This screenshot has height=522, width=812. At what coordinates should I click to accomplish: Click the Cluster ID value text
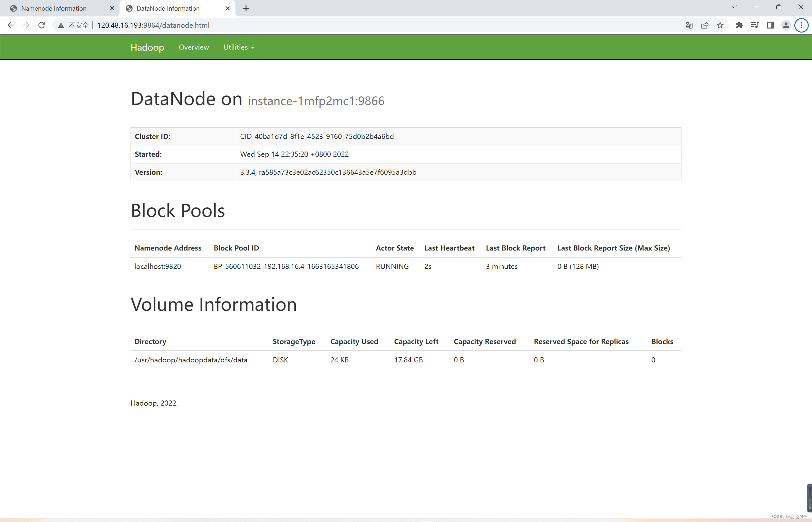317,136
